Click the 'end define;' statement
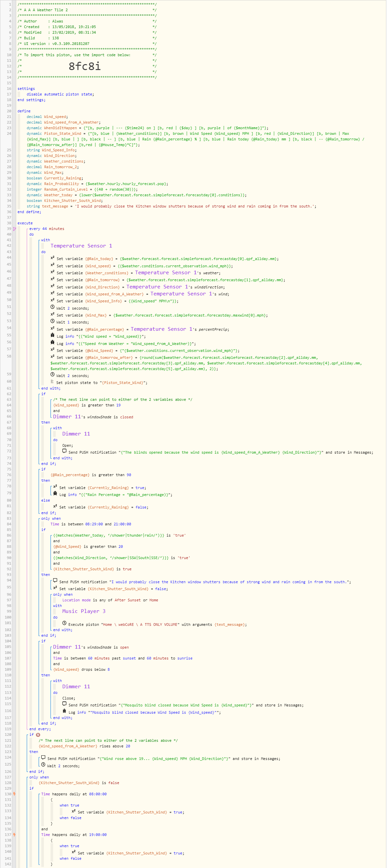 click(29, 212)
